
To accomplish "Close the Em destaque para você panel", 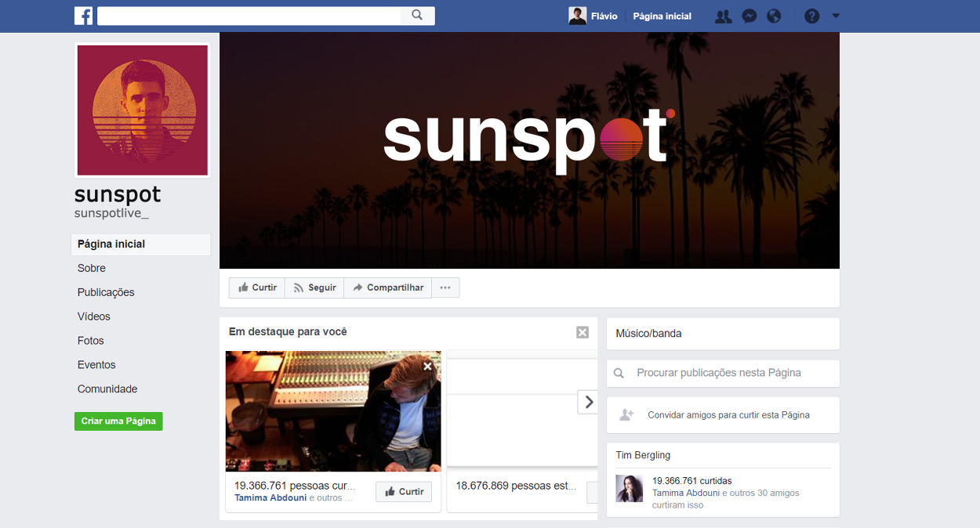I will pyautogui.click(x=583, y=332).
